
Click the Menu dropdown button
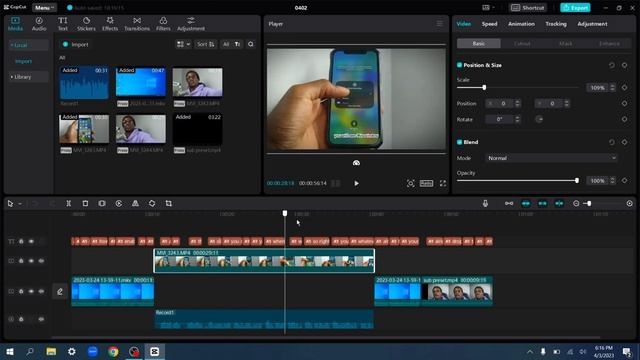[x=44, y=8]
